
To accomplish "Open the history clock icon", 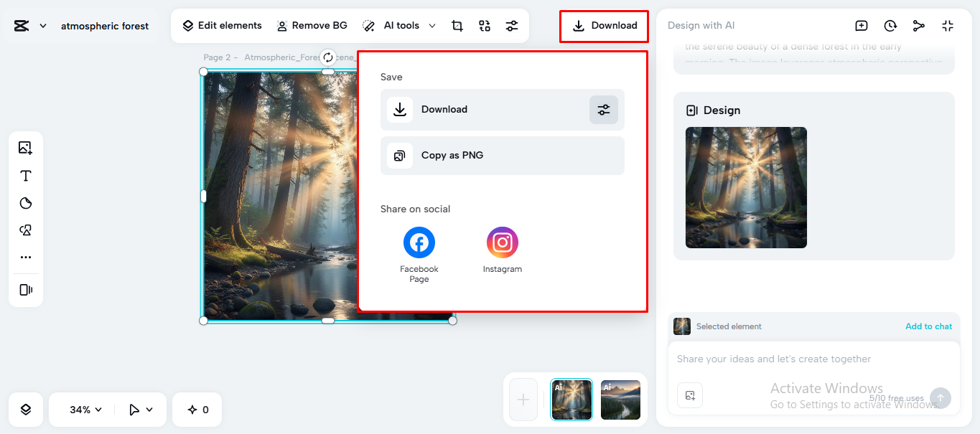I will point(890,26).
